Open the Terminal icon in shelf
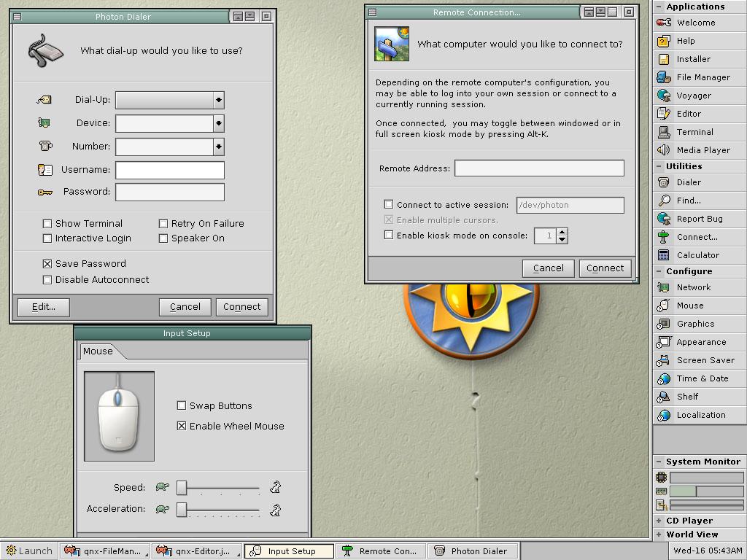747x560 pixels. click(x=664, y=132)
